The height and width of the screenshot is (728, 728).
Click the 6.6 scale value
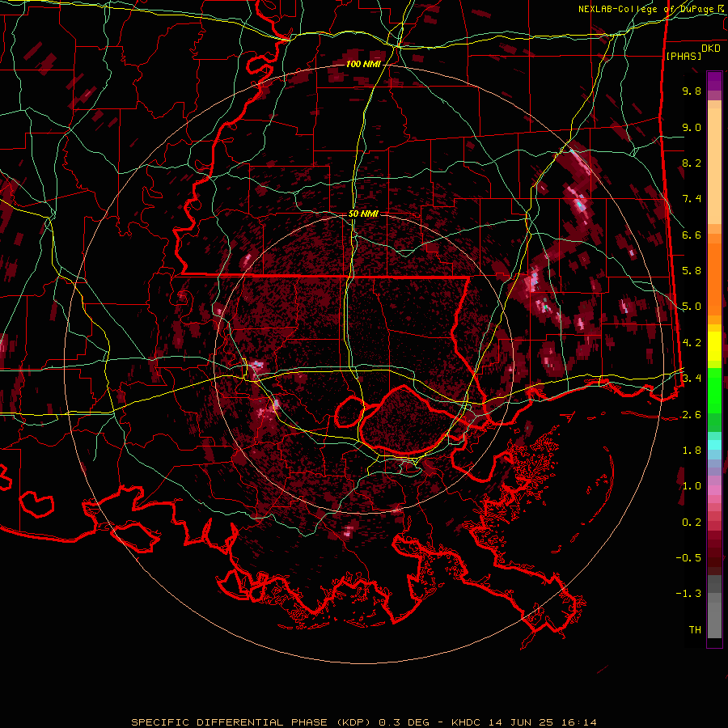point(692,235)
